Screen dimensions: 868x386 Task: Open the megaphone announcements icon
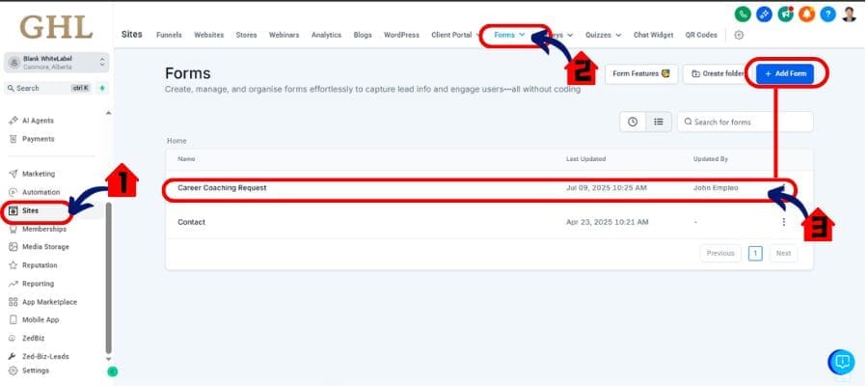point(785,14)
